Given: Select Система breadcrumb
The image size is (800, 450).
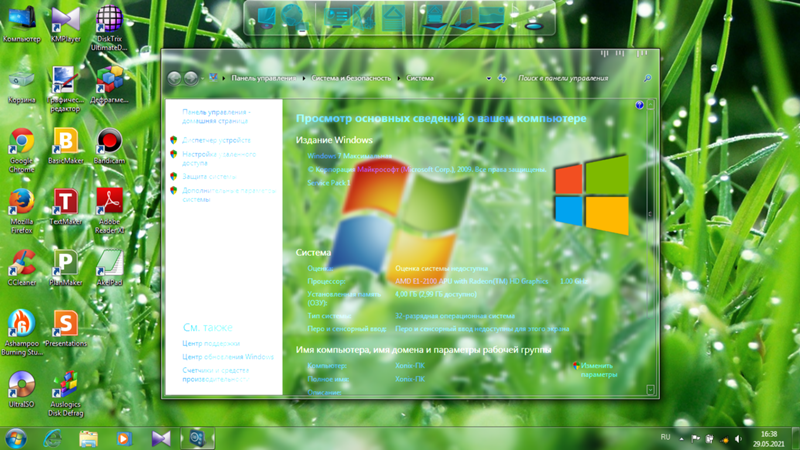Looking at the screenshot, I should pyautogui.click(x=420, y=78).
